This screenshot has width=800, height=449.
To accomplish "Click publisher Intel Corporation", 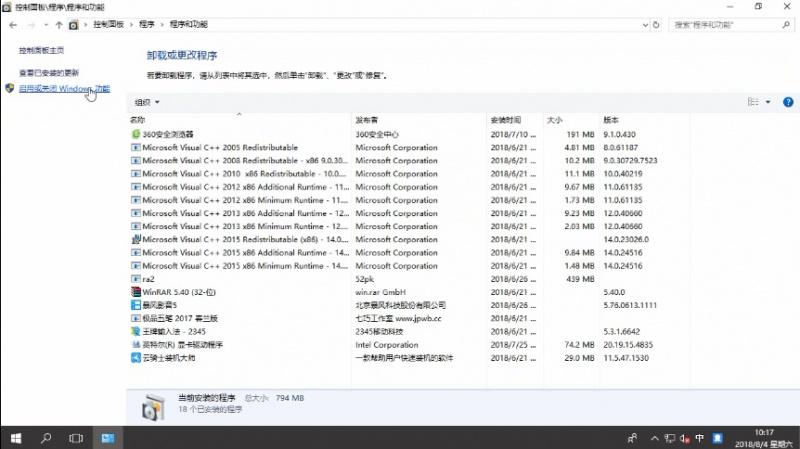I will [387, 345].
